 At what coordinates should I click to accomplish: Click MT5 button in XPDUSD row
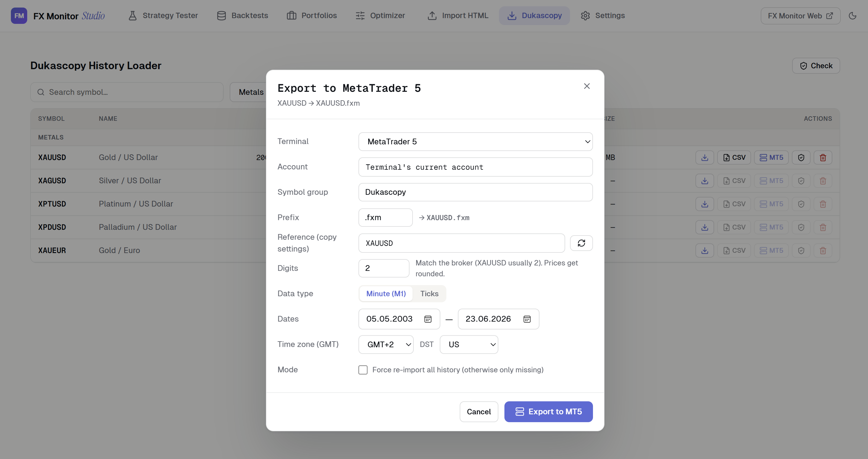click(x=771, y=227)
